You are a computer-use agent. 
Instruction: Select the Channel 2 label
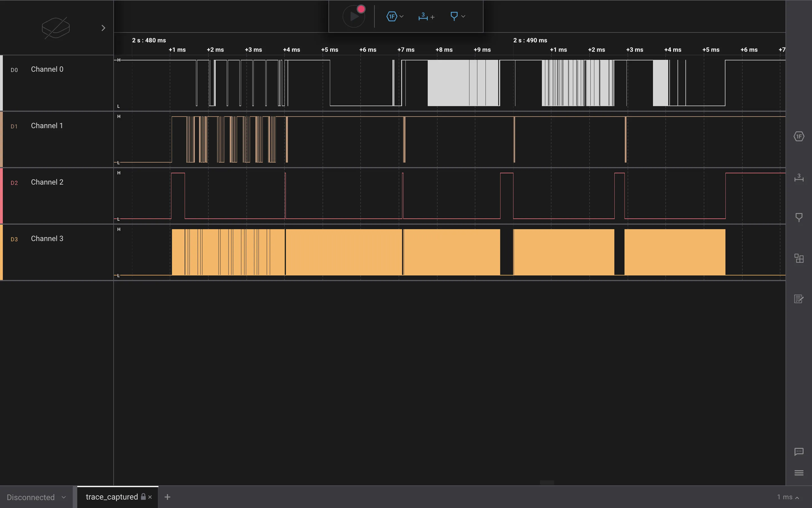pyautogui.click(x=47, y=182)
